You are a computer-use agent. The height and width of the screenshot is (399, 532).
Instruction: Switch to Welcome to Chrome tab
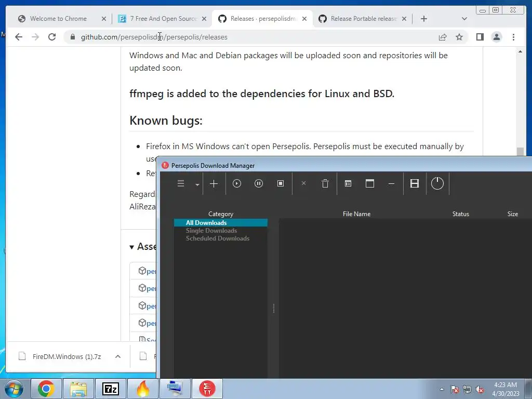click(x=58, y=19)
